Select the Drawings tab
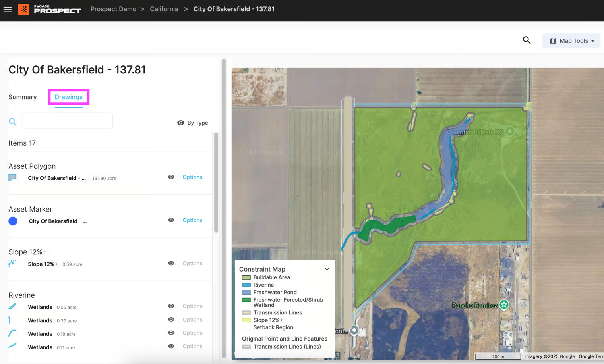This screenshot has height=364, width=604. 69,97
